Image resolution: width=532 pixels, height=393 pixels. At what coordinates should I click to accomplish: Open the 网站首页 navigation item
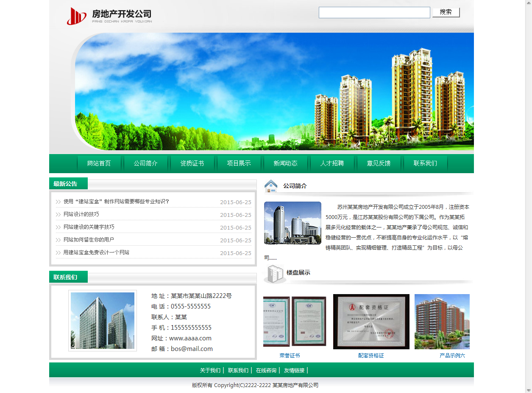point(99,163)
